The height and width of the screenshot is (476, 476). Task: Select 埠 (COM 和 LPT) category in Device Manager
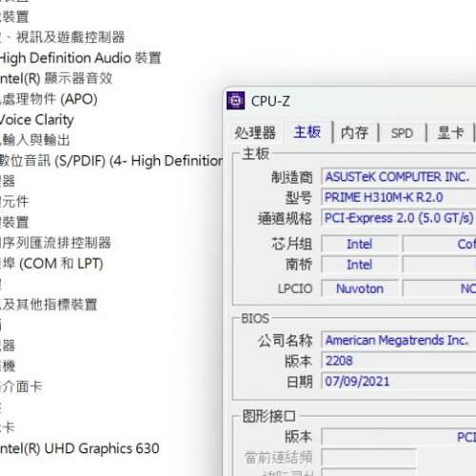[51, 264]
